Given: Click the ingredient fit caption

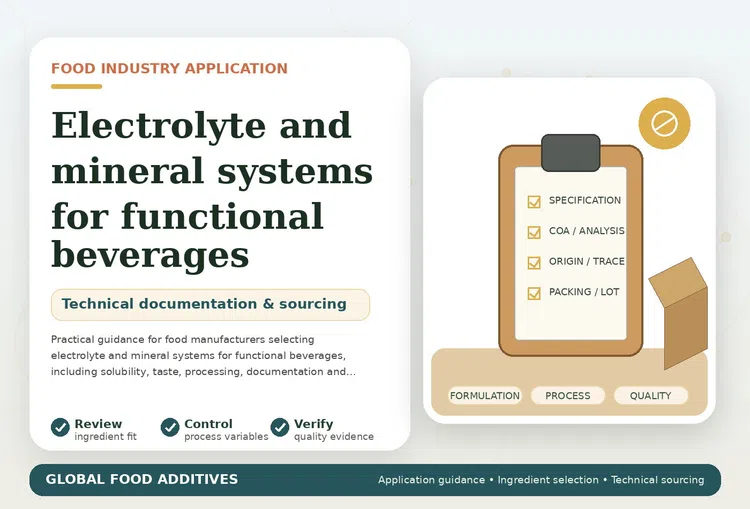Looking at the screenshot, I should click(105, 437).
